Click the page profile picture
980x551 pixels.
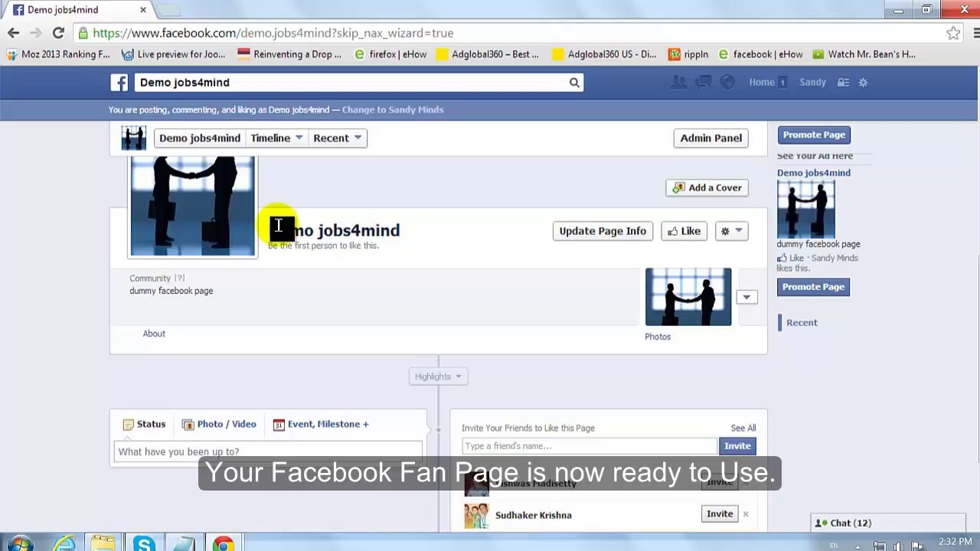pyautogui.click(x=193, y=206)
